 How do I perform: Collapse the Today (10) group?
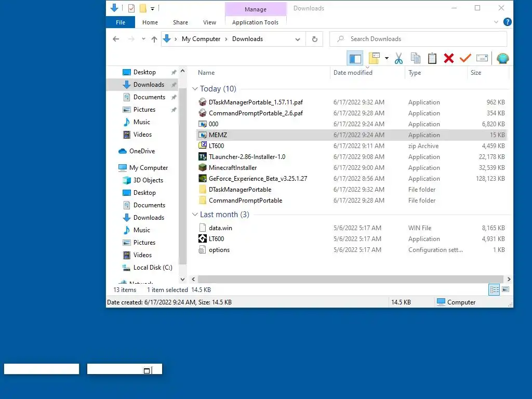pos(195,89)
